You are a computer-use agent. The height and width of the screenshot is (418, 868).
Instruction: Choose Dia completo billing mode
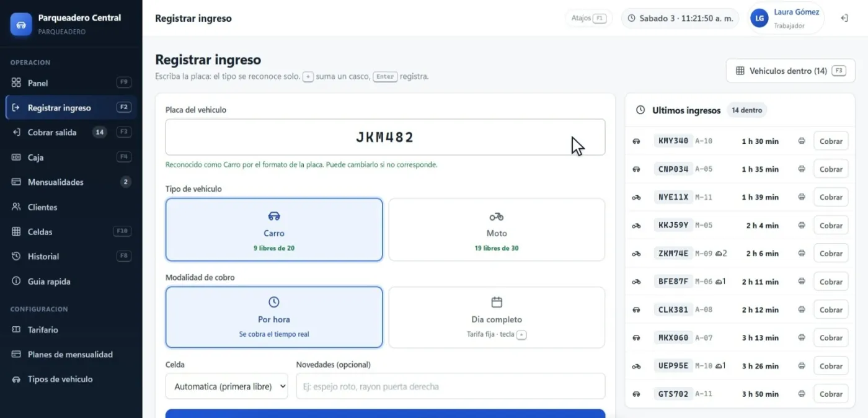click(497, 317)
